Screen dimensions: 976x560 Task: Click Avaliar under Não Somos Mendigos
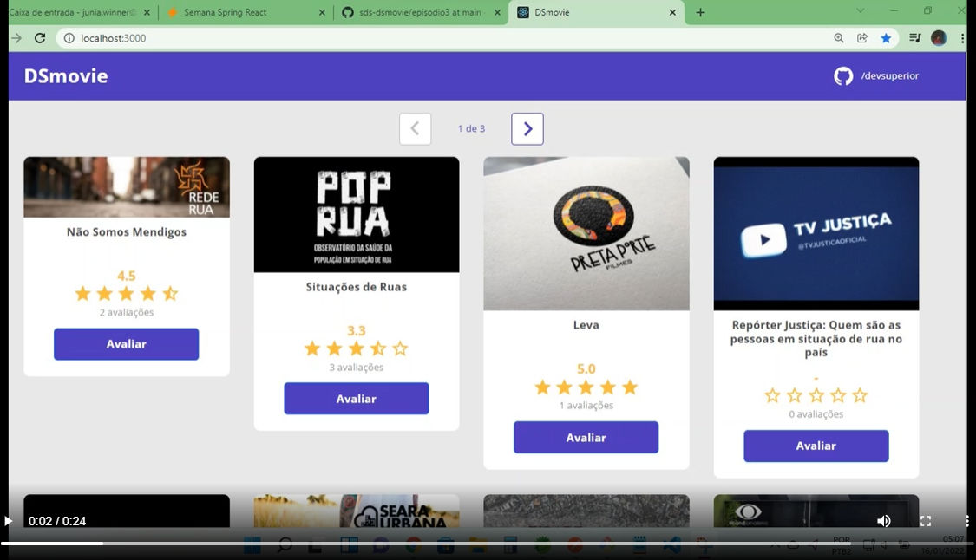127,344
